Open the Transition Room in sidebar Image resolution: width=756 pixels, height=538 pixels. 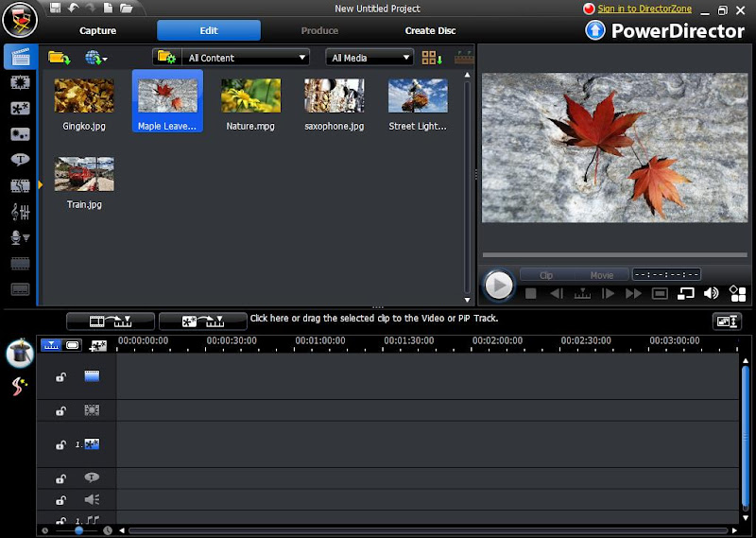[19, 186]
